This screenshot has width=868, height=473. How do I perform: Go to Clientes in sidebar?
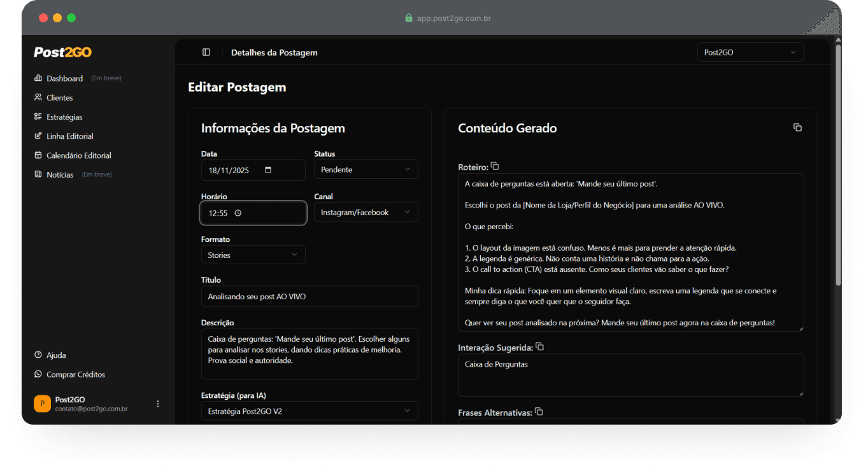pos(59,98)
